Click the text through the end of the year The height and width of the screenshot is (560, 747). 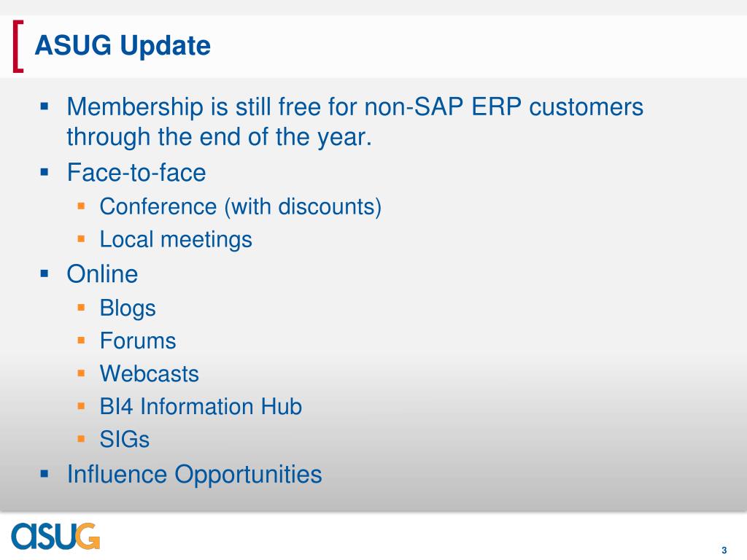[219, 137]
